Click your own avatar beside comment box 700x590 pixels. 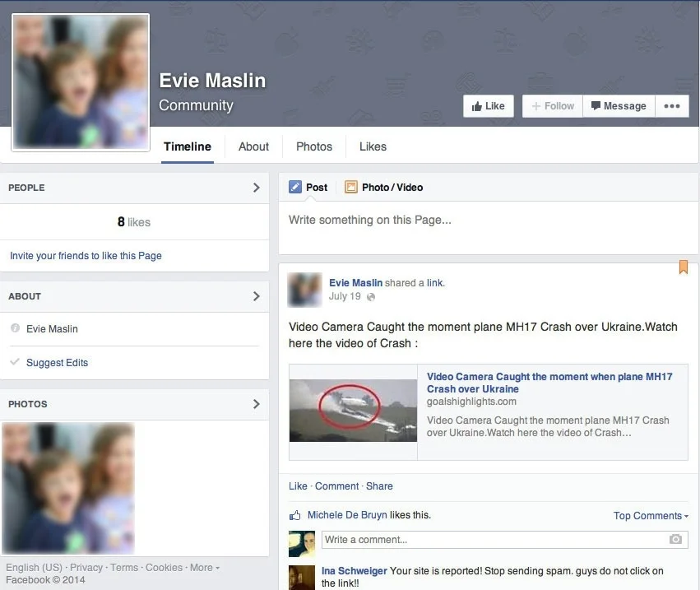pos(302,544)
